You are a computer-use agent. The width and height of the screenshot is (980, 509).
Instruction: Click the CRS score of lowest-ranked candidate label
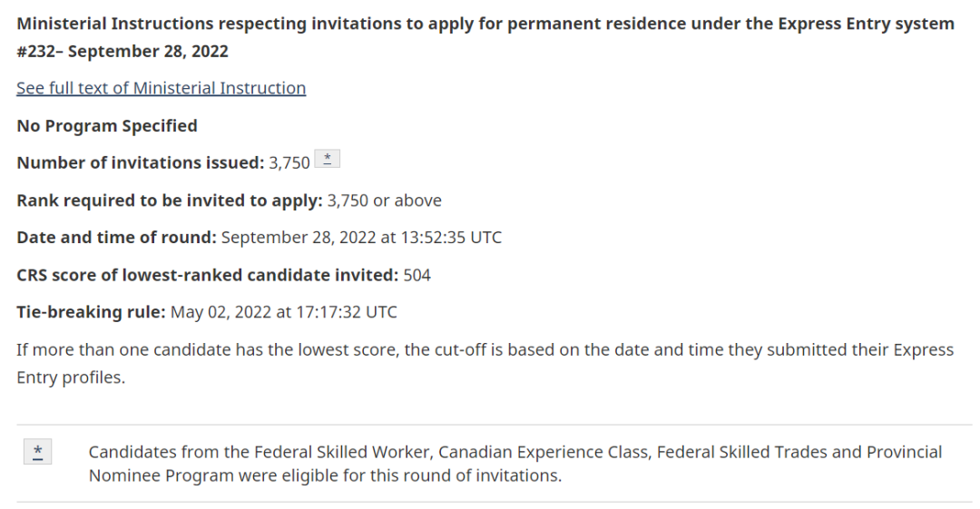point(208,275)
